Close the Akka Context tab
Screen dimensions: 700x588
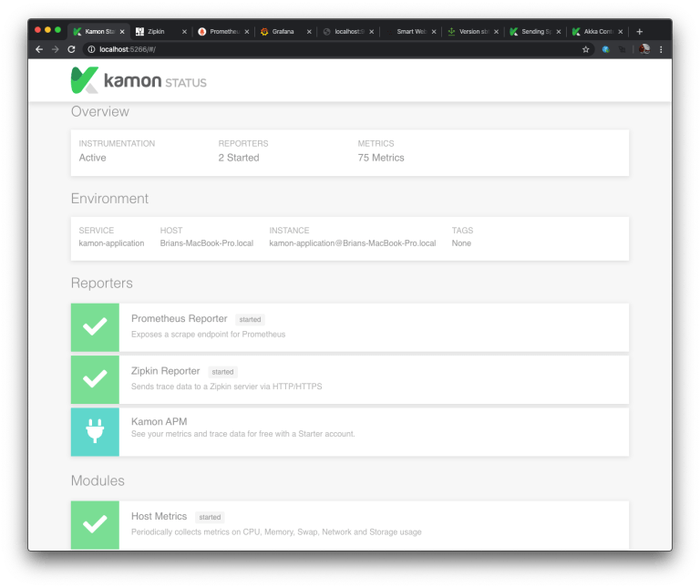click(621, 32)
